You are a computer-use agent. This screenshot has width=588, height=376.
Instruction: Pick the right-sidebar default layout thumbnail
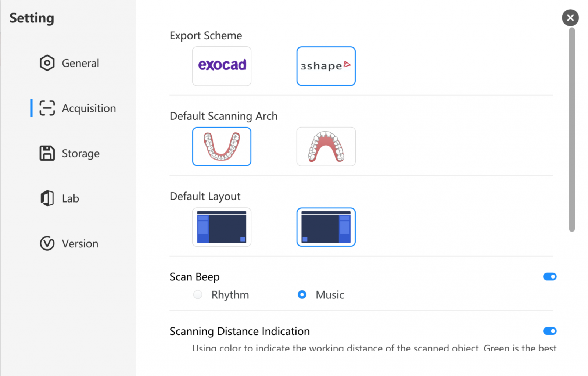[326, 227]
